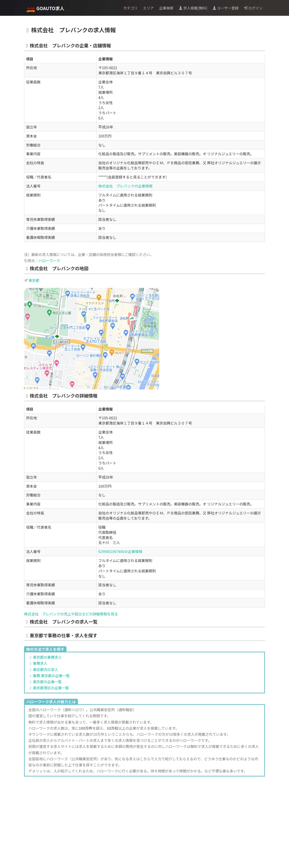Open the カテゴリ menu
The width and height of the screenshot is (289, 868).
130,8
